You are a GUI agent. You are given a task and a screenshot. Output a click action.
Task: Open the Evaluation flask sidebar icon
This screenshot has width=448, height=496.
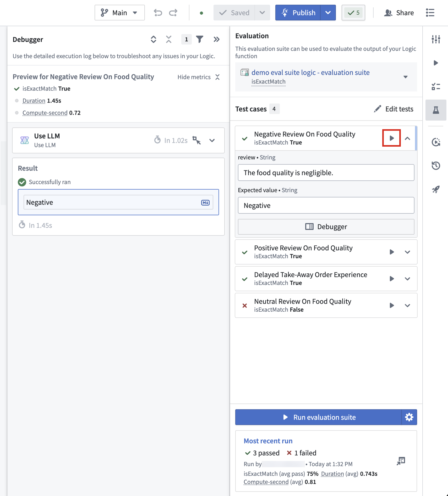(x=436, y=110)
